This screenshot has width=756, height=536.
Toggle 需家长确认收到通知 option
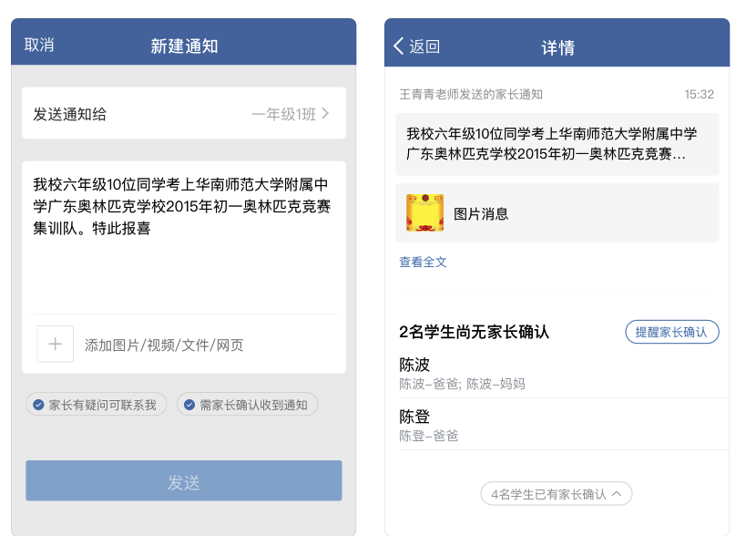click(x=248, y=405)
